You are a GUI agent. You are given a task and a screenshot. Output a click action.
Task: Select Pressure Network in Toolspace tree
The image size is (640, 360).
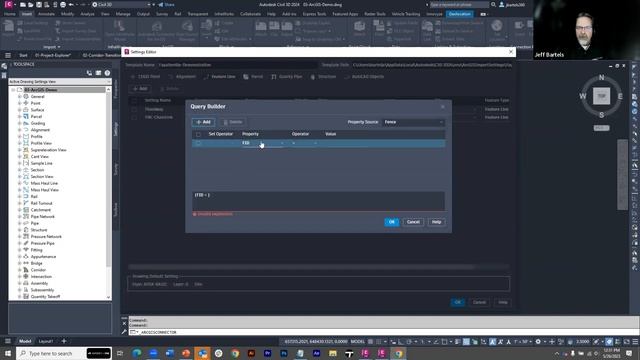pyautogui.click(x=46, y=237)
